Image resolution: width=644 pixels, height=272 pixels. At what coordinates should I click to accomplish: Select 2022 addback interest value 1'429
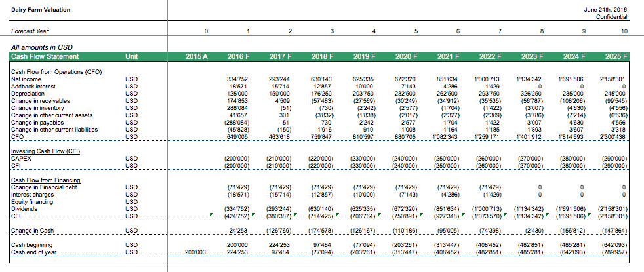tap(494, 86)
